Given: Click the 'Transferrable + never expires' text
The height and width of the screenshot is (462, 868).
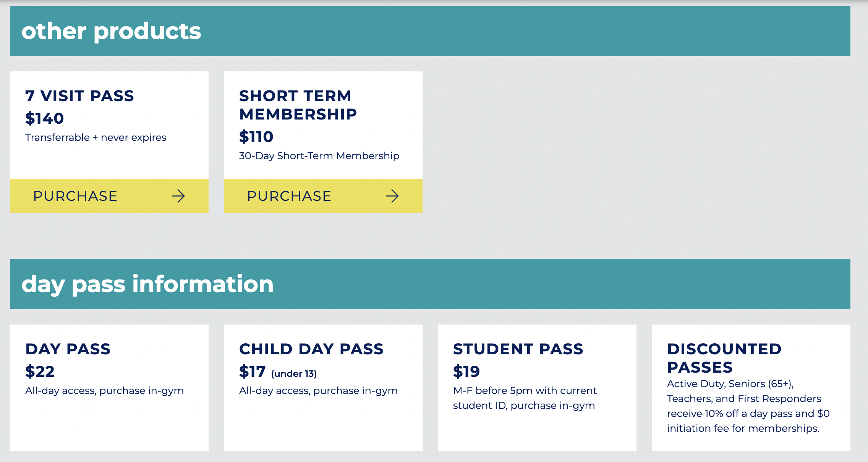Looking at the screenshot, I should [96, 137].
